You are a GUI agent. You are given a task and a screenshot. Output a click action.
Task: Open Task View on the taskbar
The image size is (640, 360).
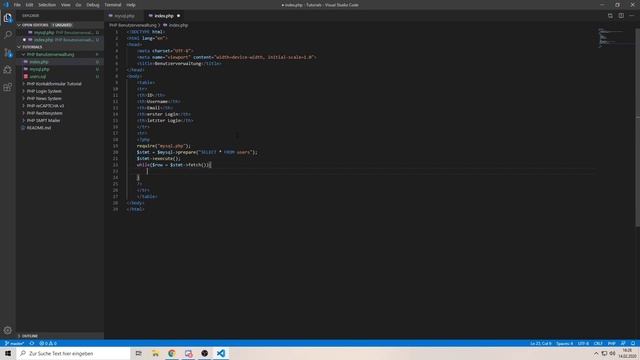[x=138, y=353]
